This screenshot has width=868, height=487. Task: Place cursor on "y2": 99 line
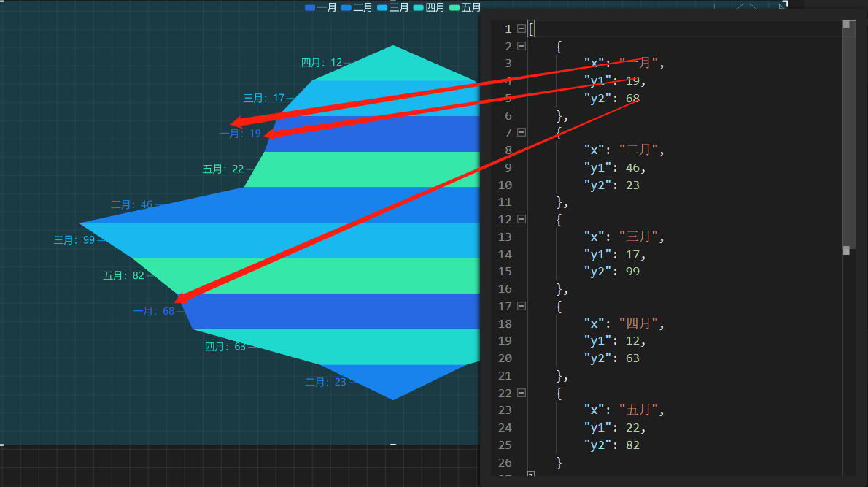(612, 272)
